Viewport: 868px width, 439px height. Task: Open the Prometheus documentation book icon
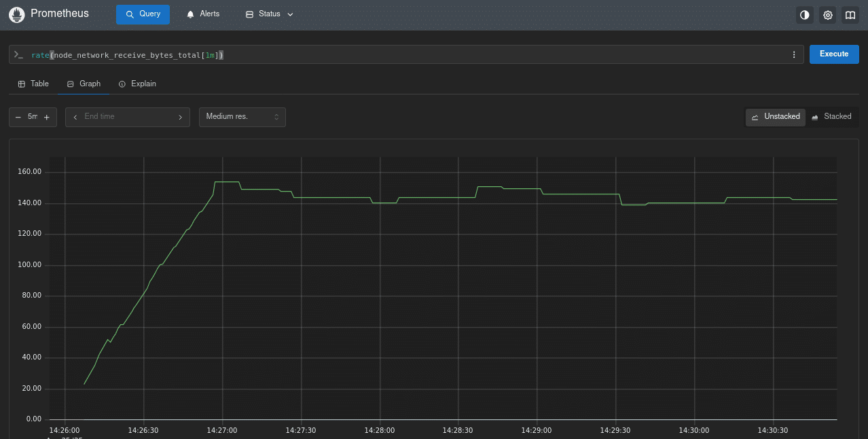pos(850,14)
